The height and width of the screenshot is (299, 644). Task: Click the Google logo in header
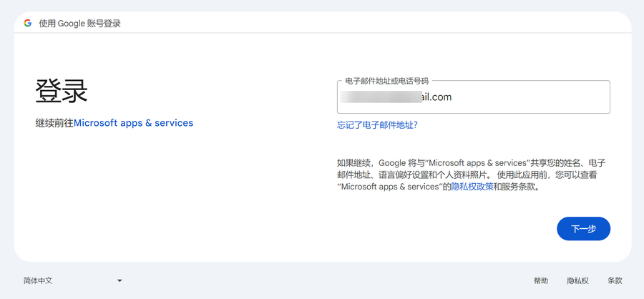point(28,23)
